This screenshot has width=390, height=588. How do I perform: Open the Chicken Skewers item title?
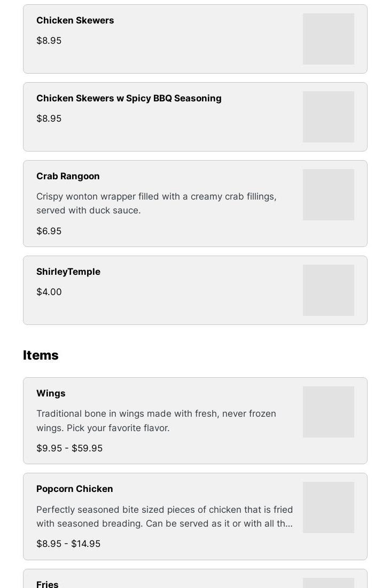[x=75, y=20]
